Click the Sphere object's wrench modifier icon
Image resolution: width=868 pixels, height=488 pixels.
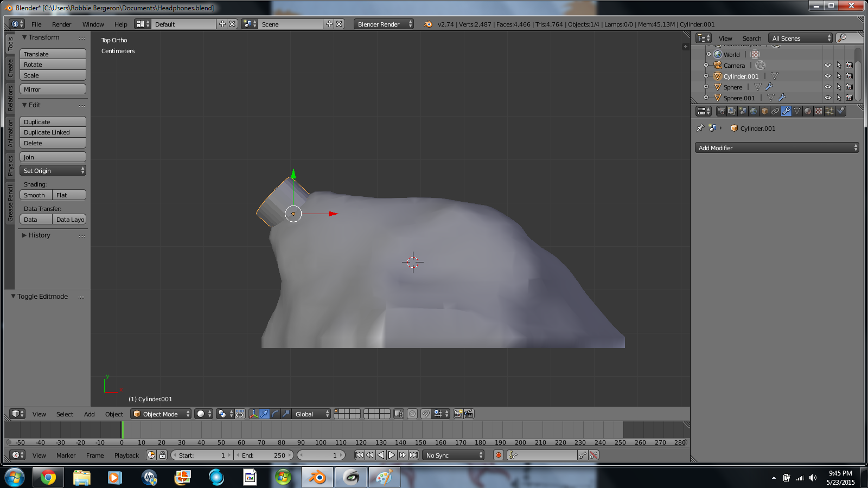pyautogui.click(x=769, y=87)
